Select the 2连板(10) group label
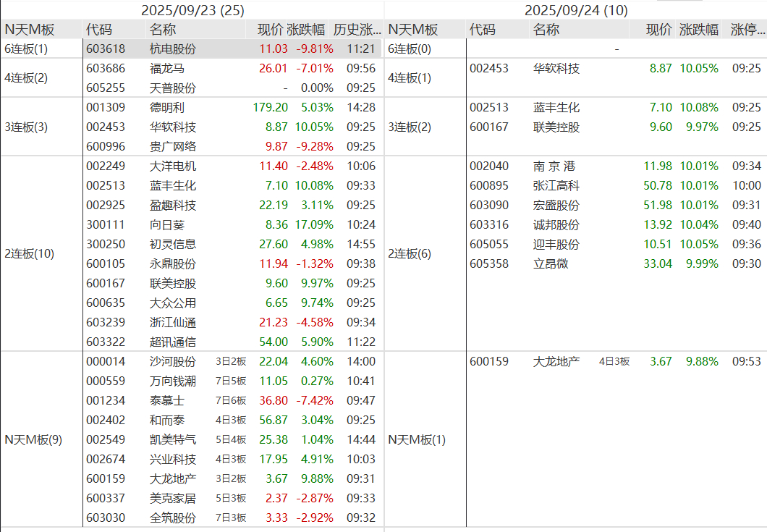This screenshot has height=532, width=767. [30, 253]
